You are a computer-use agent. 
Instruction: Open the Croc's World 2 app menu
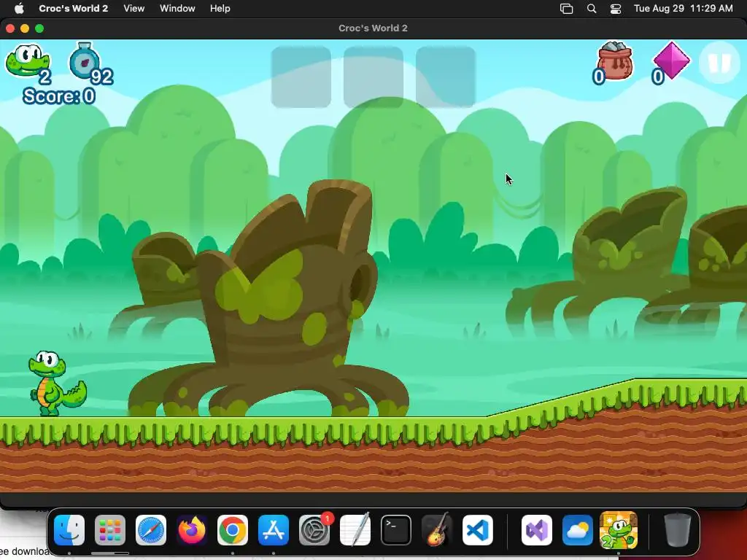click(74, 8)
